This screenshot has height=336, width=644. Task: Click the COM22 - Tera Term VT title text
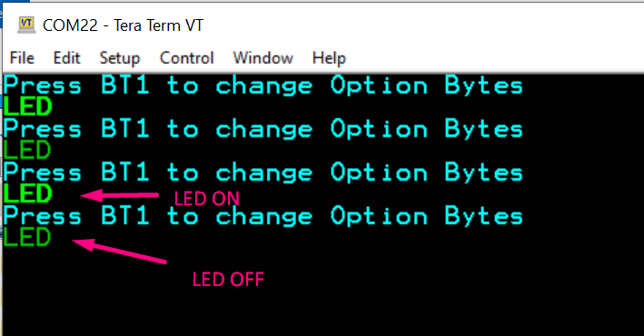pos(123,25)
